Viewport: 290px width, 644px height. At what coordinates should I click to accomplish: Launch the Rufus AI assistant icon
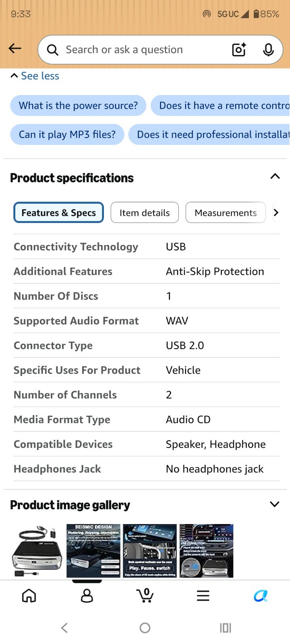tap(261, 596)
